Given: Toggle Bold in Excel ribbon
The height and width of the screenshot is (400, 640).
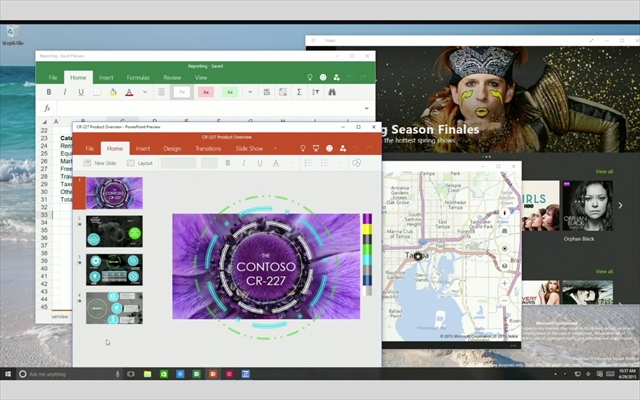Looking at the screenshot, I should (x=49, y=92).
